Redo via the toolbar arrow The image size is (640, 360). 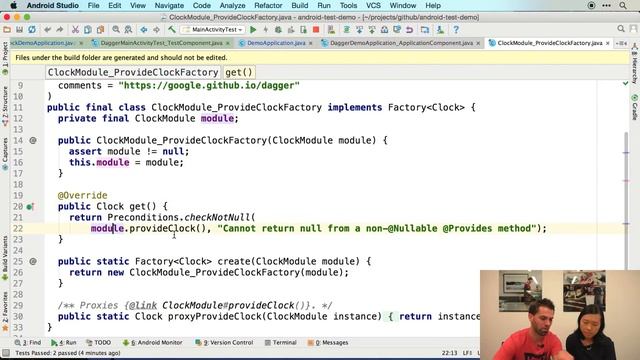(60, 29)
